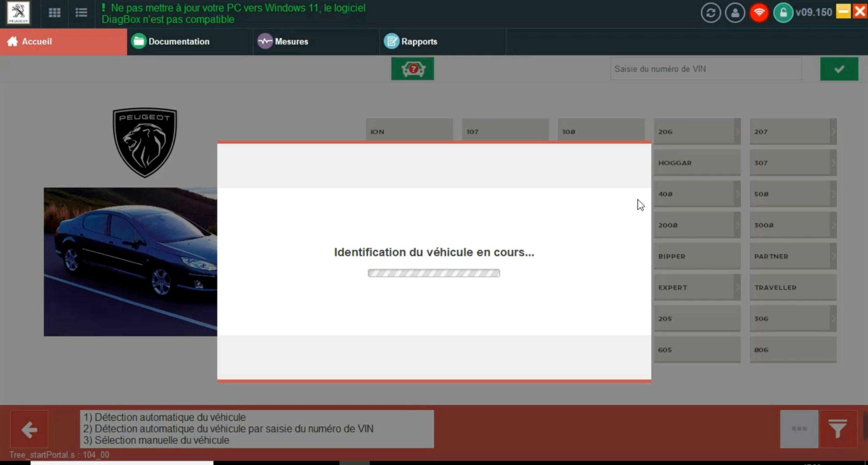Expand the 207 model chevron
This screenshot has width=868, height=465.
click(x=833, y=132)
